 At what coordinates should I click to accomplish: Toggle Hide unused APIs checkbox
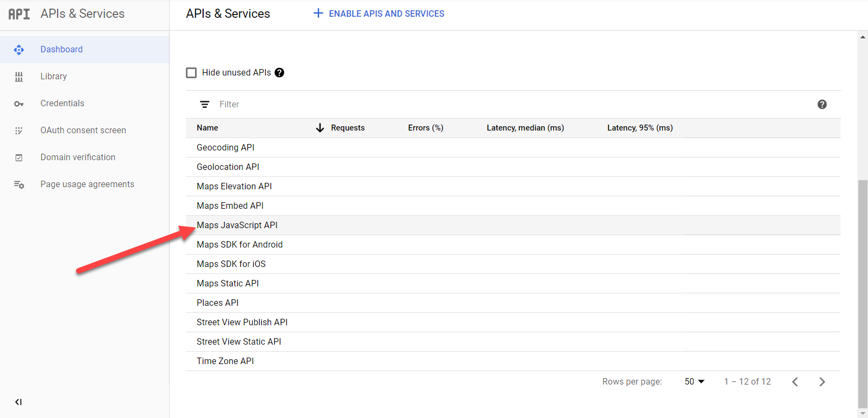coord(191,73)
